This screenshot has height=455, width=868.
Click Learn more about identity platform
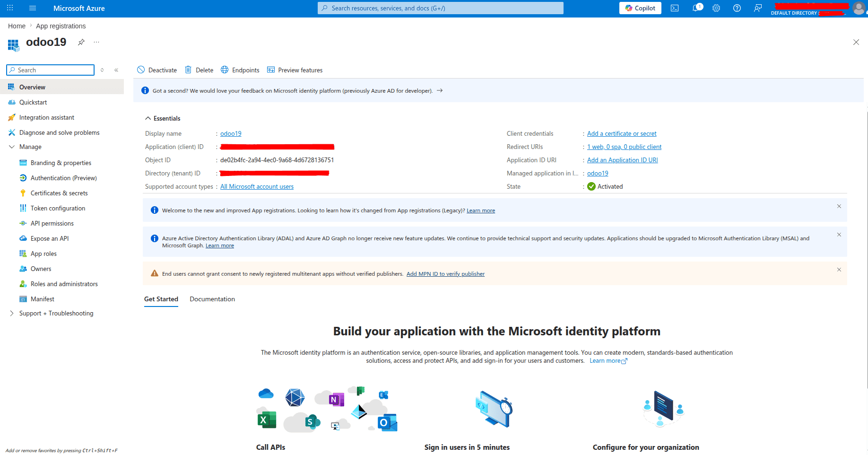(x=608, y=360)
